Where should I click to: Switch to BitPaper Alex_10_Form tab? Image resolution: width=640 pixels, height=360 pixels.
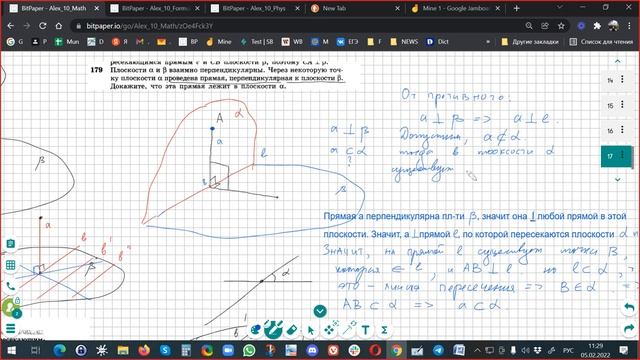155,8
